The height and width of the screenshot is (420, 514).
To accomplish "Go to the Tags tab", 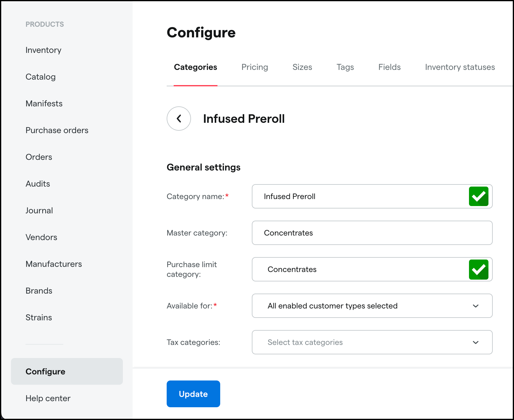I will [345, 67].
